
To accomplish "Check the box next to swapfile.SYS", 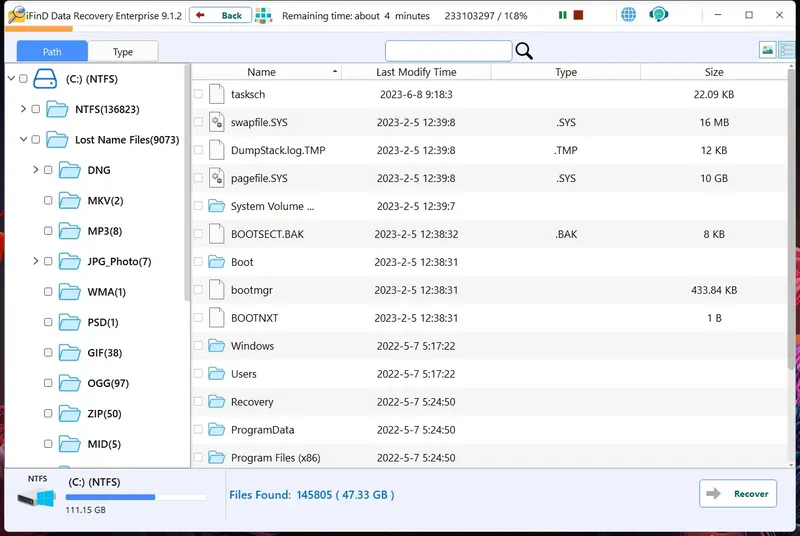I will point(198,122).
